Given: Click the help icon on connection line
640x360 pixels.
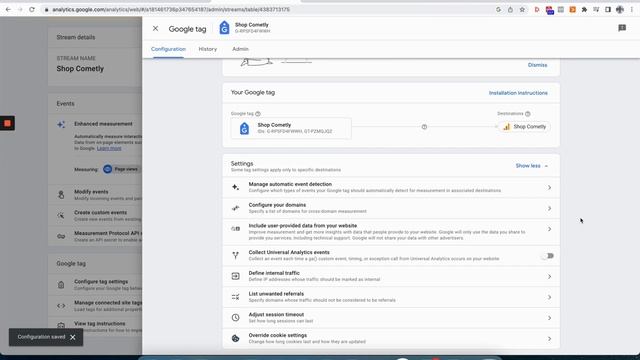Looking at the screenshot, I should click(x=424, y=127).
